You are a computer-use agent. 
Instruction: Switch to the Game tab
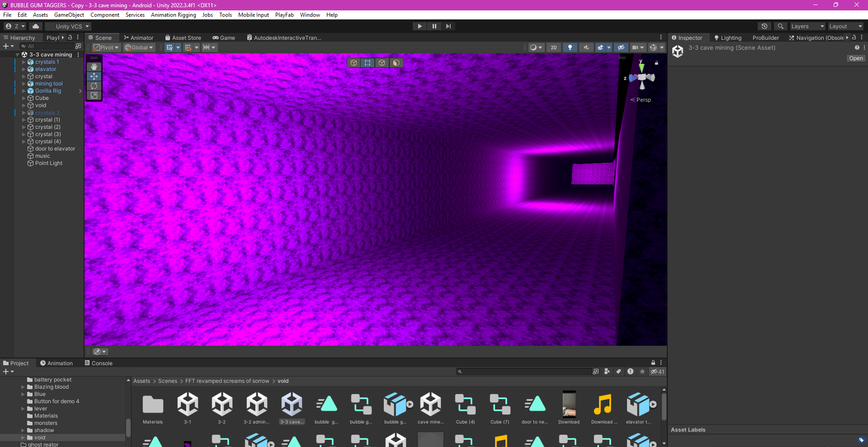tap(224, 38)
